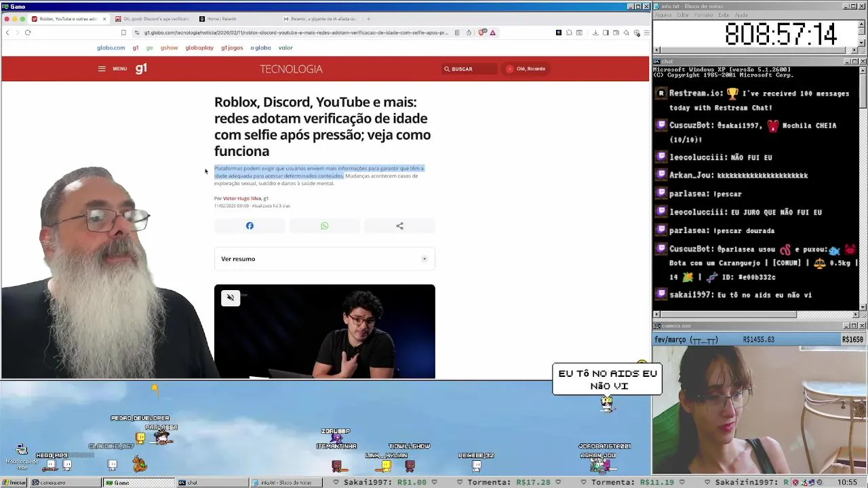The width and height of the screenshot is (868, 488).
Task: Click Notepad horizontal scrollbar track
Action: tap(755, 50)
